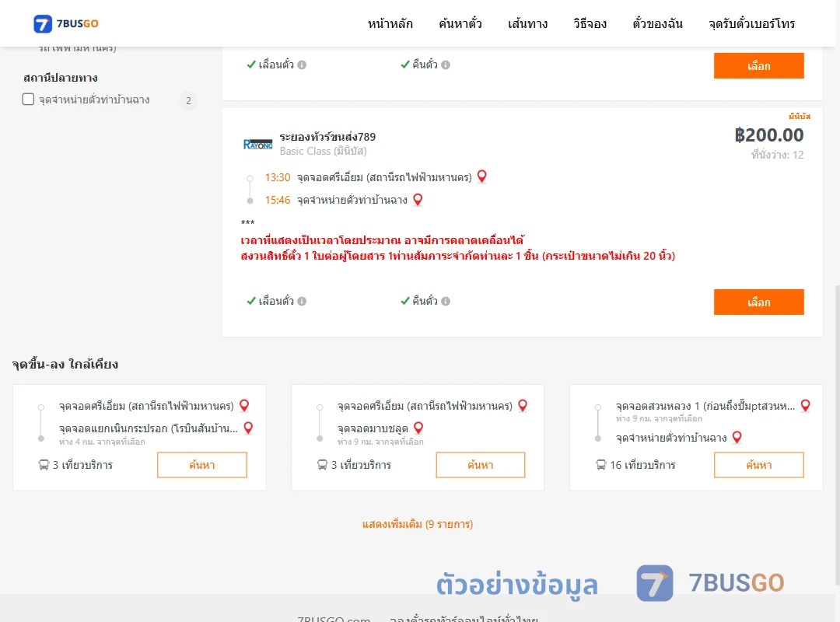Image resolution: width=840 pixels, height=622 pixels.
Task: Click the Basic Class (มินิบัส) label
Action: [323, 151]
